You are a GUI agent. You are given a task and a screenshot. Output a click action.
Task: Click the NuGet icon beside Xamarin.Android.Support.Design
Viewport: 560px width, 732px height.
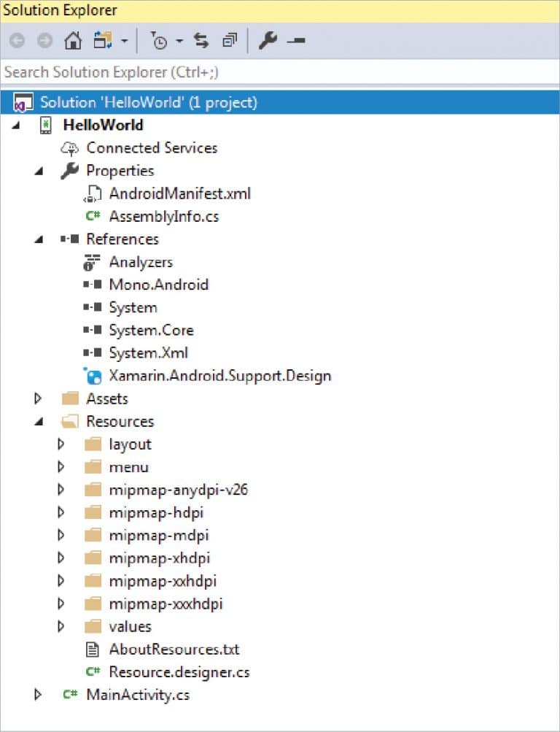93,375
